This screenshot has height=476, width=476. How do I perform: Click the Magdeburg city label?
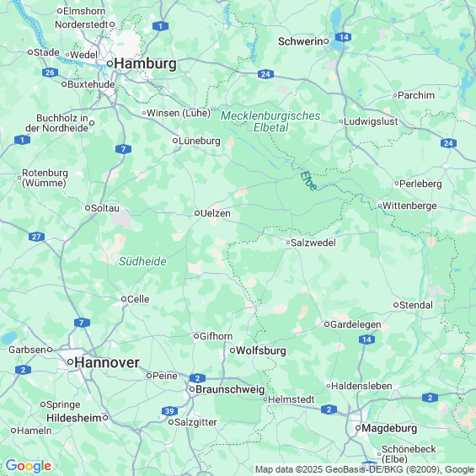point(389,428)
